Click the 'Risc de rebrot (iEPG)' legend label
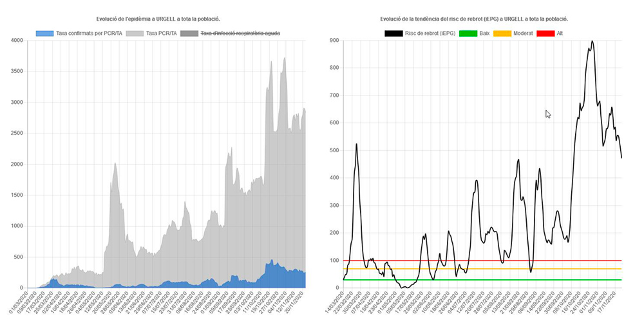This screenshot has height=325, width=644. [x=430, y=33]
